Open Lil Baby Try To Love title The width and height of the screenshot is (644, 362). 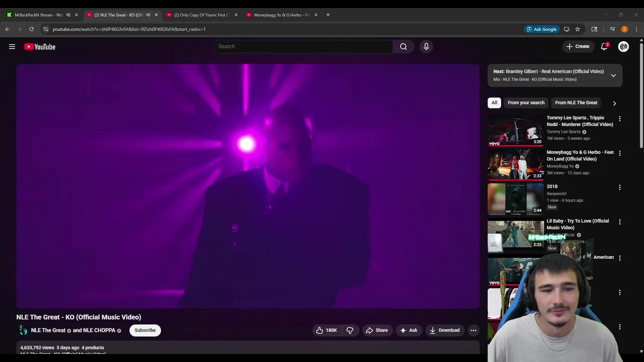point(578,224)
